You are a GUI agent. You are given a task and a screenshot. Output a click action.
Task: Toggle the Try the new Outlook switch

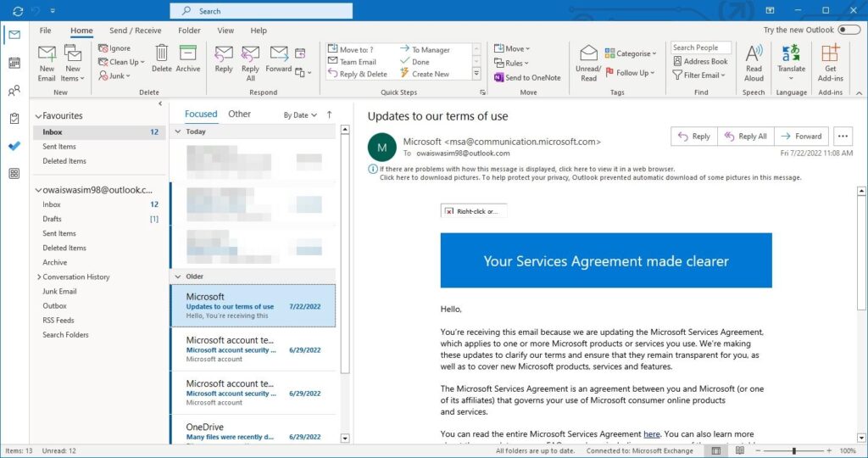[x=848, y=30]
